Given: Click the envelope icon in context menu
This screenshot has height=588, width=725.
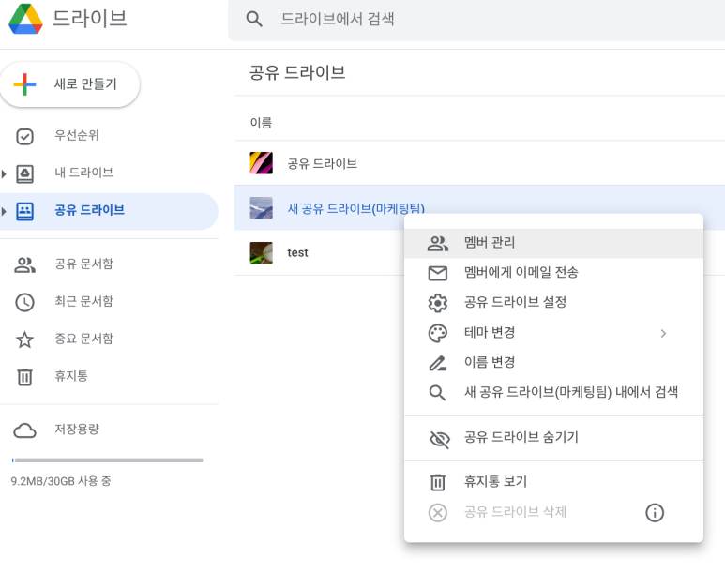Looking at the screenshot, I should pos(437,274).
